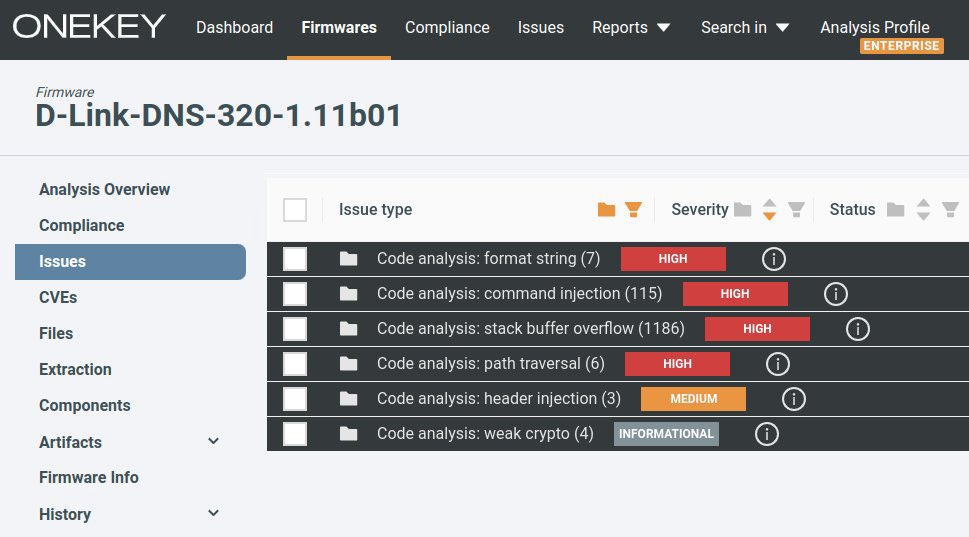Viewport: 969px width, 537px height.
Task: Open the Severity filter funnel
Action: pyautogui.click(x=797, y=210)
